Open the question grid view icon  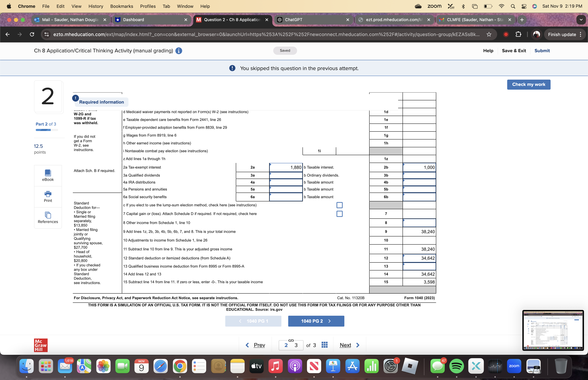click(x=324, y=345)
